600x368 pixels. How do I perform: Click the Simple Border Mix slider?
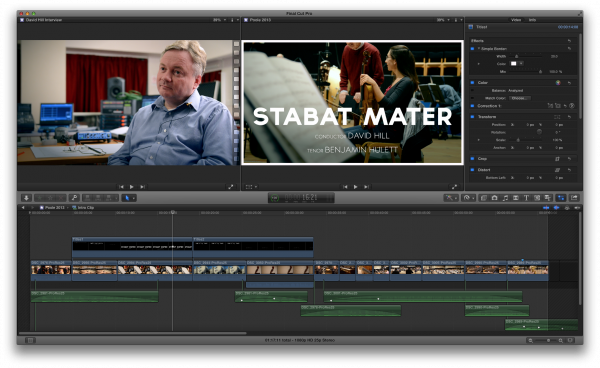click(x=525, y=72)
